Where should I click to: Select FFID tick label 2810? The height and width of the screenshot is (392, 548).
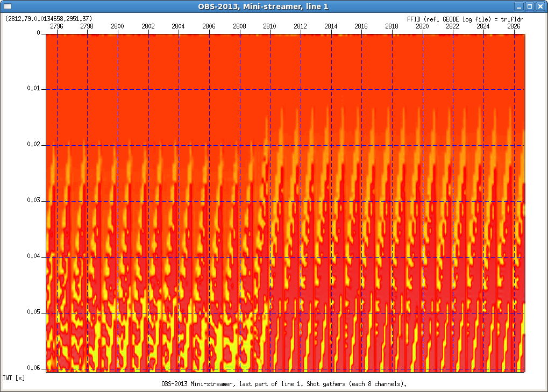(x=270, y=26)
